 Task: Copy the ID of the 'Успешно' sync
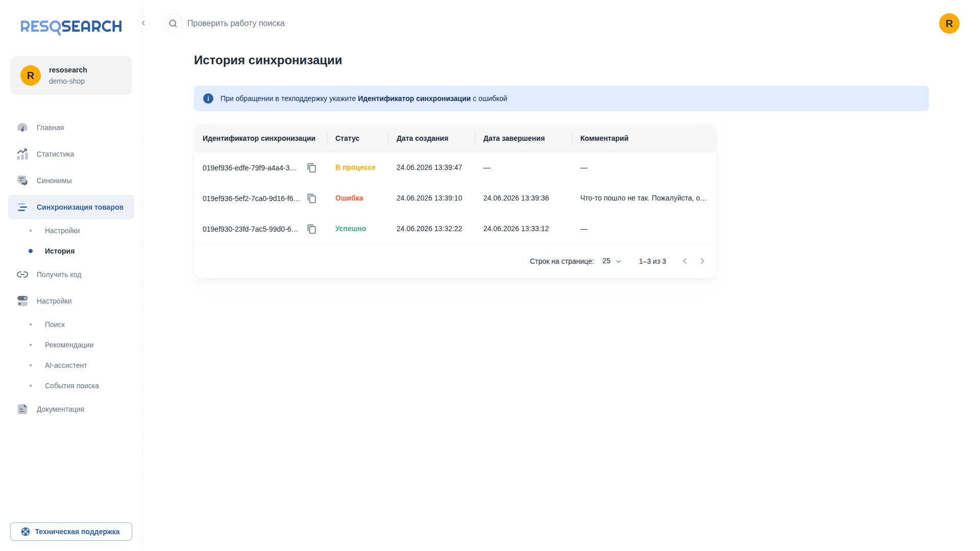[312, 229]
